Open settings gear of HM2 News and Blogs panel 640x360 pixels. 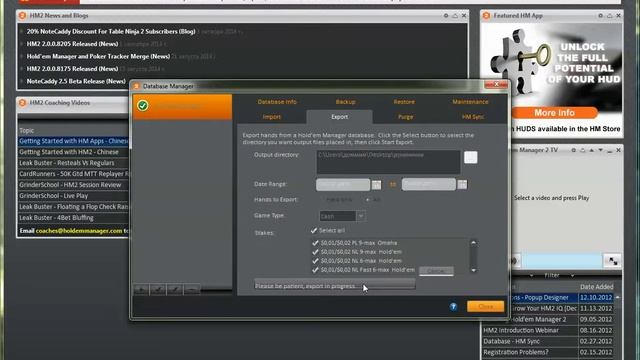tap(446, 16)
